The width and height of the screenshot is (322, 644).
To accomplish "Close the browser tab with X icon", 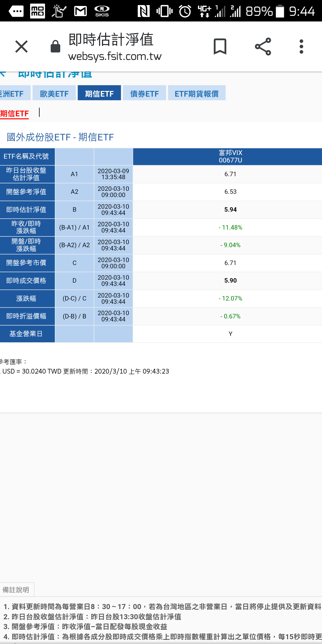I will tap(21, 47).
